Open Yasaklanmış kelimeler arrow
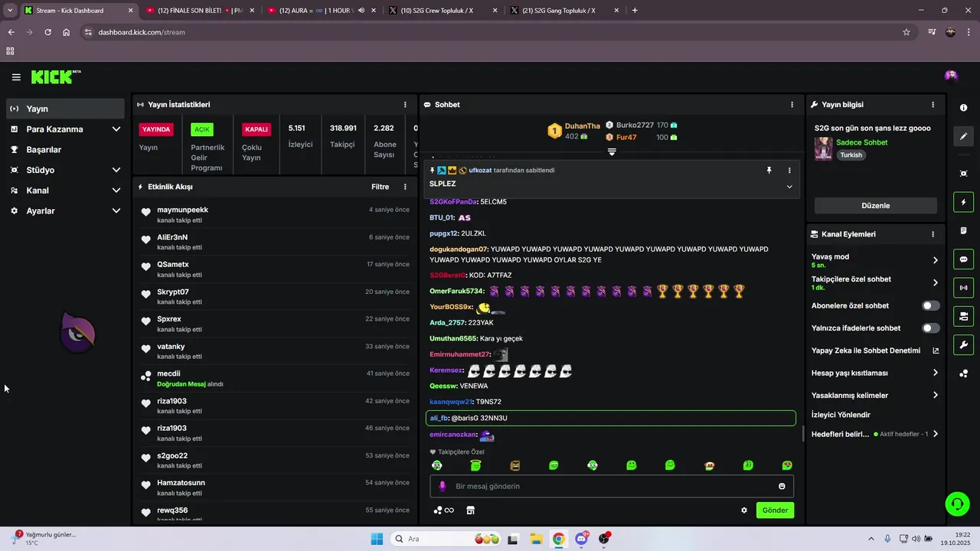This screenshot has width=980, height=551. [x=935, y=396]
